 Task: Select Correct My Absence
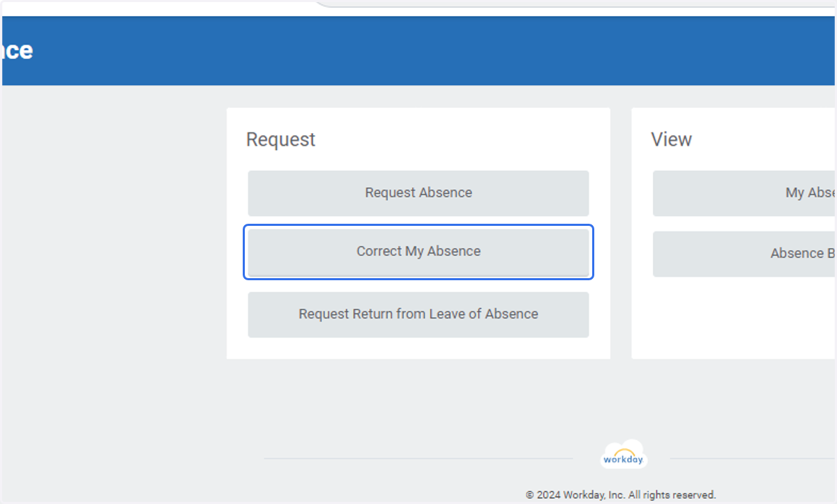pos(418,252)
